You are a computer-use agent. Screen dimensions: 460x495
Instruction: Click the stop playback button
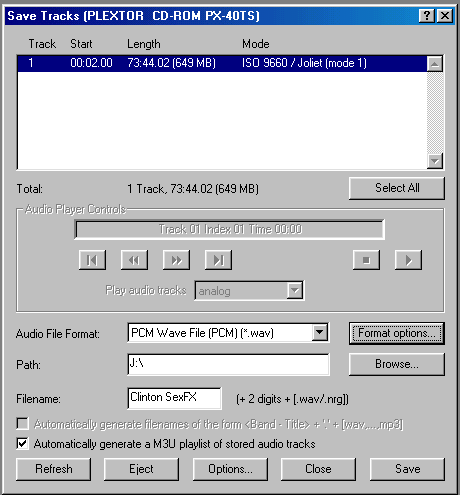(x=366, y=260)
